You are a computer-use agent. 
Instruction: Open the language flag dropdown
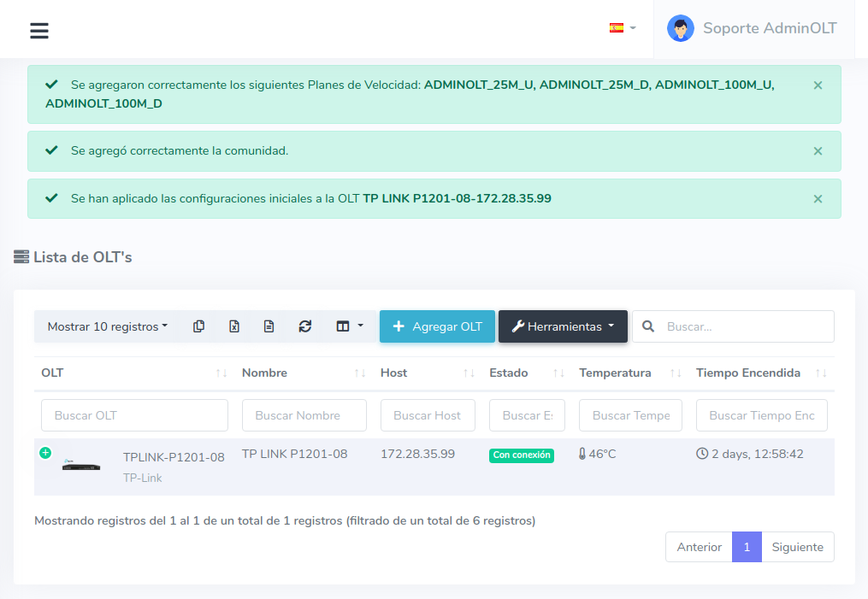[622, 28]
